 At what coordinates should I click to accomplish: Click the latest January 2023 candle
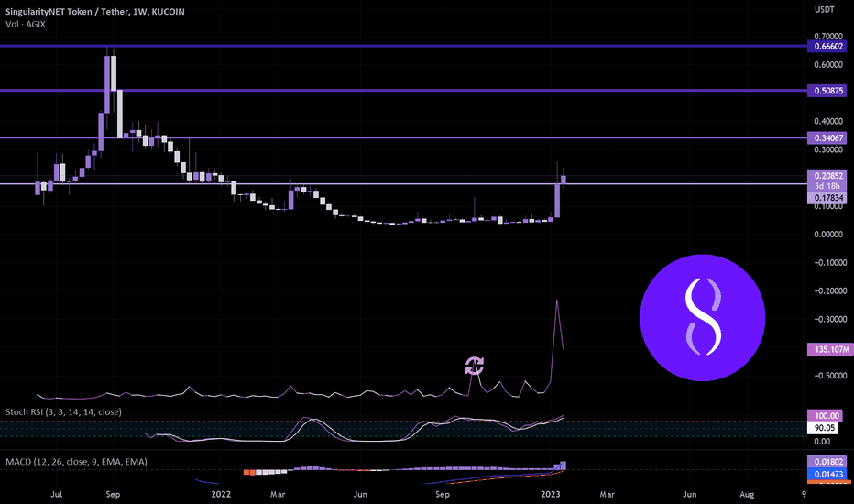pyautogui.click(x=564, y=180)
